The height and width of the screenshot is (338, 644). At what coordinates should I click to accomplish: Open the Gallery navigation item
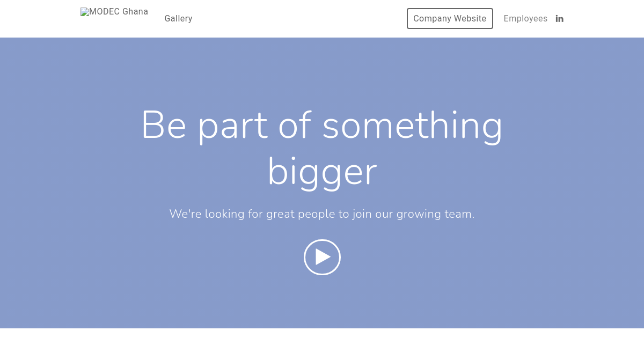pyautogui.click(x=178, y=18)
